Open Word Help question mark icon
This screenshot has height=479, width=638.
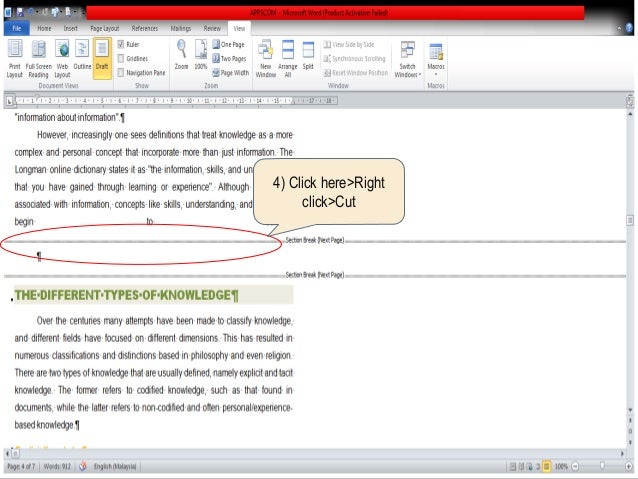629,28
